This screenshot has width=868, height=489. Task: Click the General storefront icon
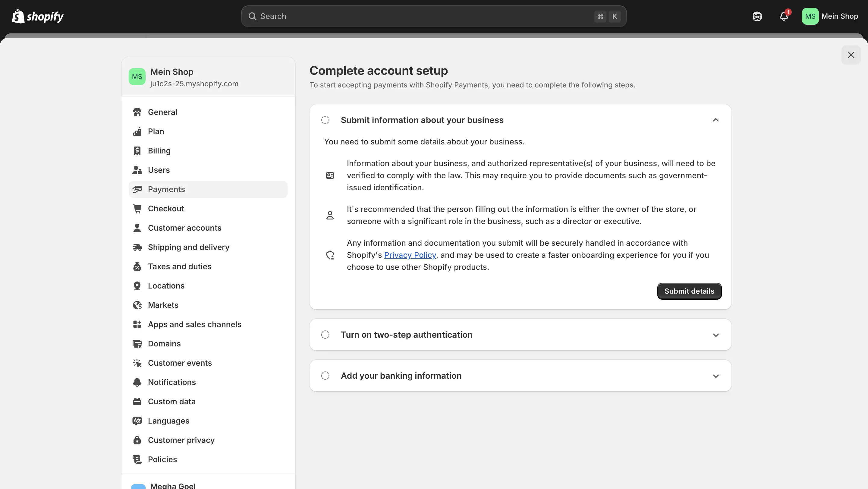point(137,112)
